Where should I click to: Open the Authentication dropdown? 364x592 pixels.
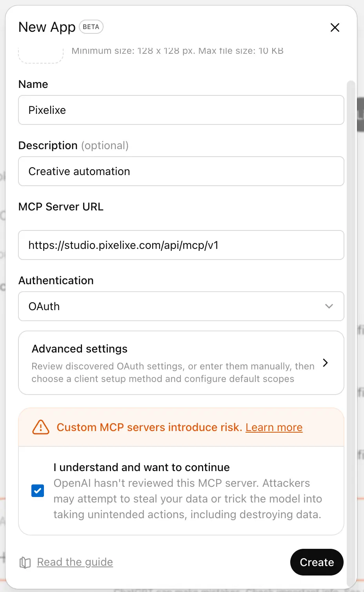[181, 306]
